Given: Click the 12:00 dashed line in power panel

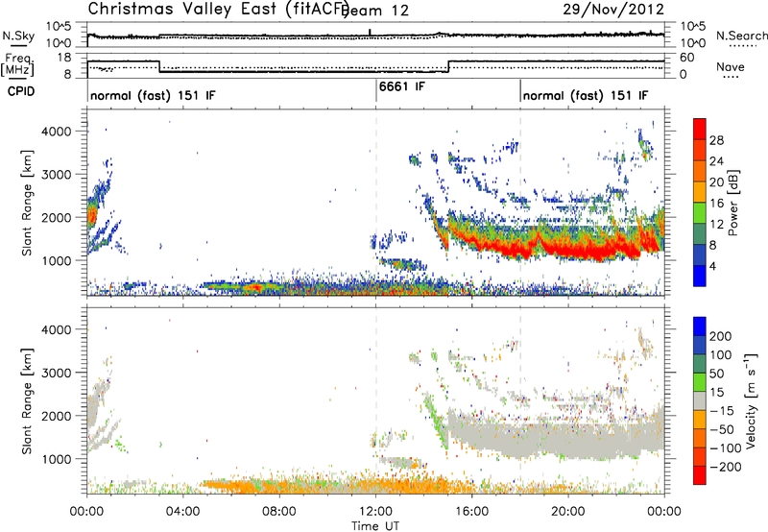Looking at the screenshot, I should [376, 203].
